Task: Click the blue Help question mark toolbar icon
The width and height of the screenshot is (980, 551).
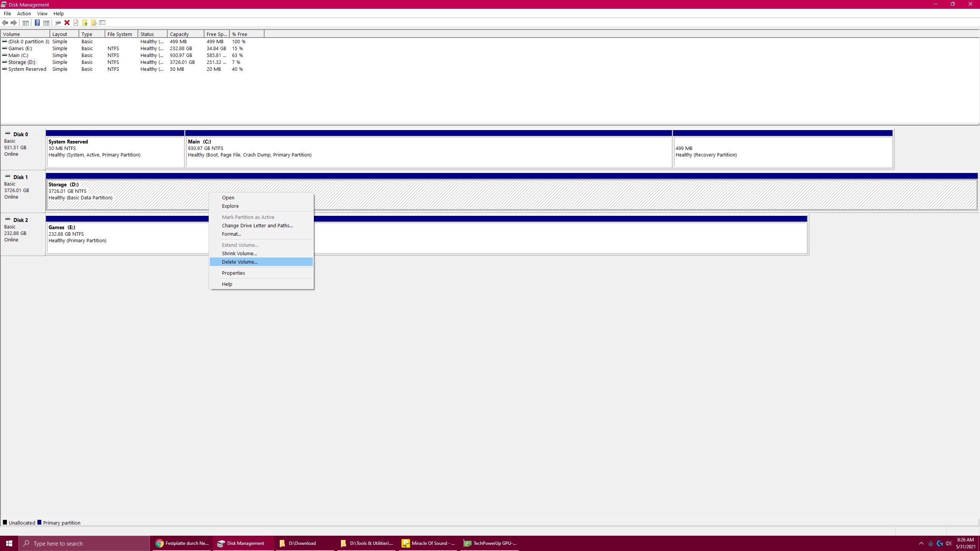Action: pos(37,23)
